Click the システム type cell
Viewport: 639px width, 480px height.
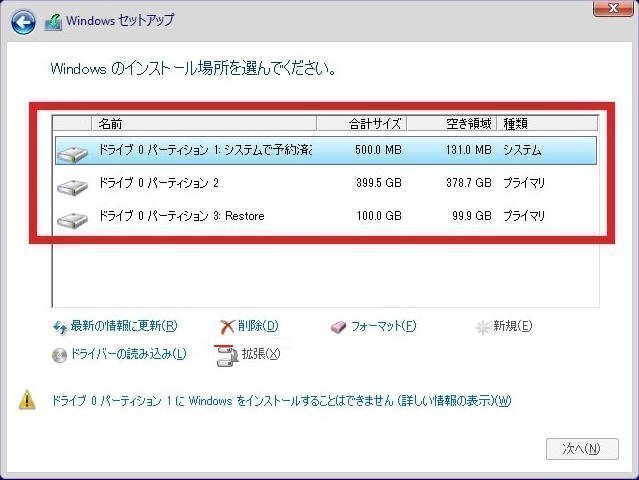[x=522, y=150]
